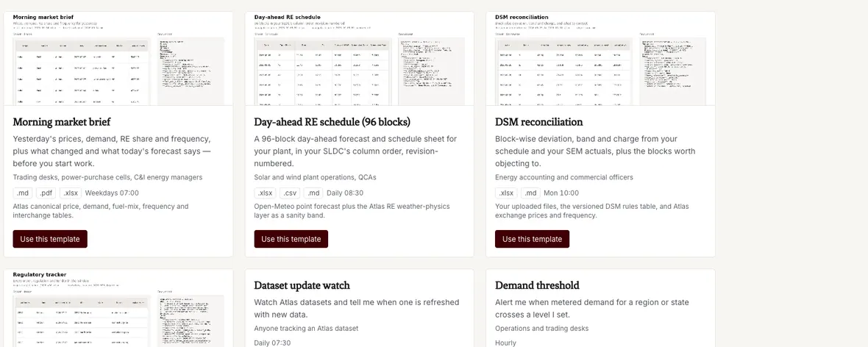The width and height of the screenshot is (868, 347).
Task: Select the .csv format tag
Action: 290,193
